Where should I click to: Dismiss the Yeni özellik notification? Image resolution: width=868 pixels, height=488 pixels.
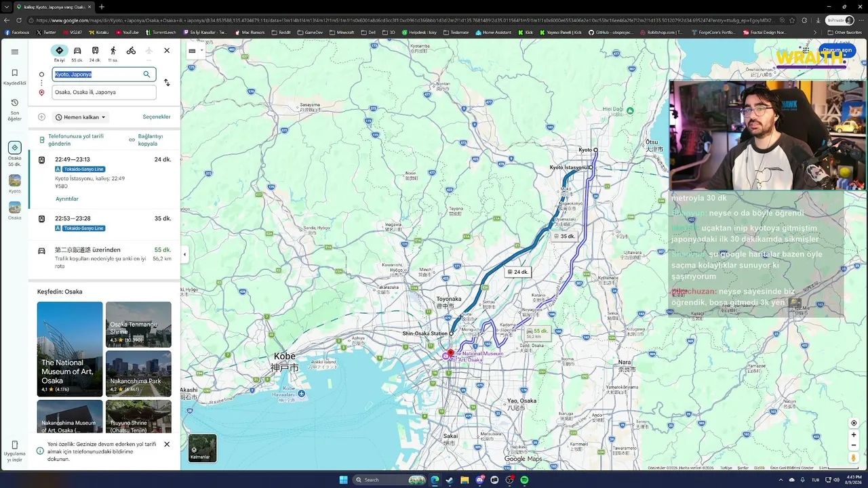(x=167, y=445)
